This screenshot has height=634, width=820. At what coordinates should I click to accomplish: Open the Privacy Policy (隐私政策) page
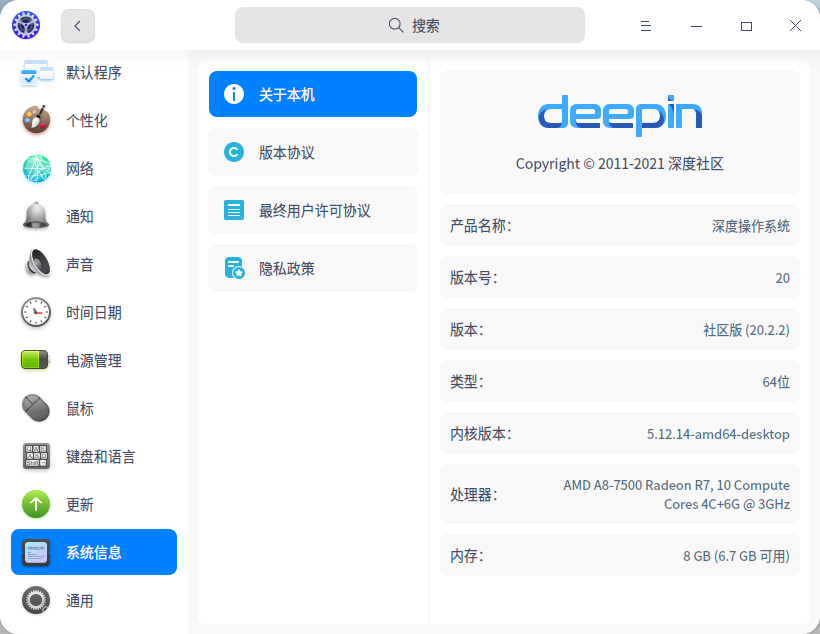point(312,269)
